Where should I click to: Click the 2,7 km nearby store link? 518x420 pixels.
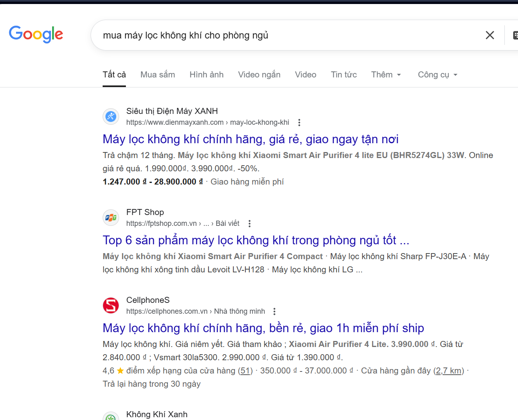(x=448, y=371)
